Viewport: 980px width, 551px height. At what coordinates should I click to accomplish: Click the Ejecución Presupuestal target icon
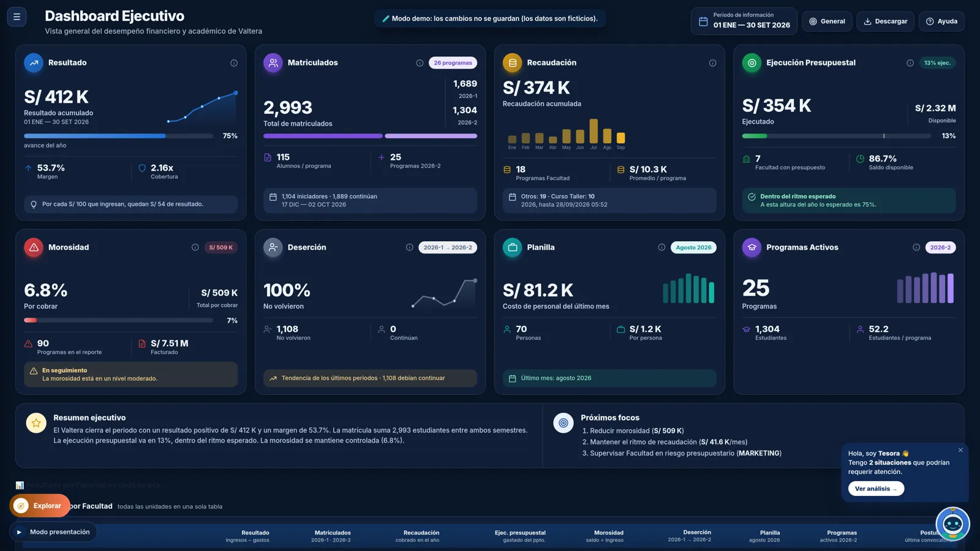coord(752,63)
